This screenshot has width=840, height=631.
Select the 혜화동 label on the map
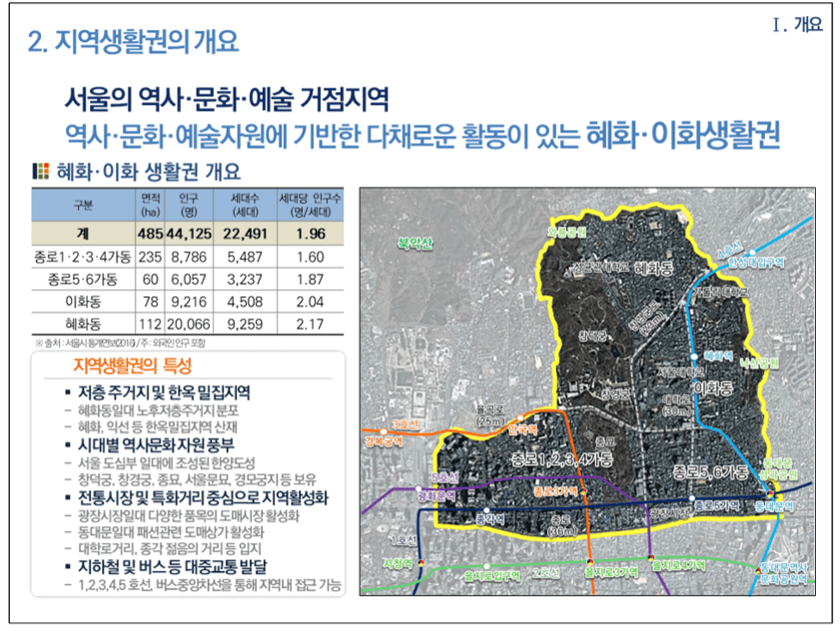point(653,268)
